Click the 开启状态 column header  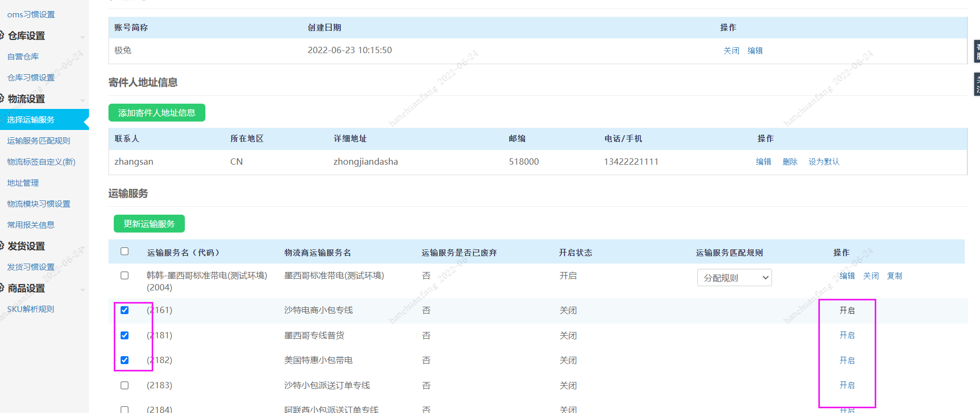pyautogui.click(x=576, y=253)
